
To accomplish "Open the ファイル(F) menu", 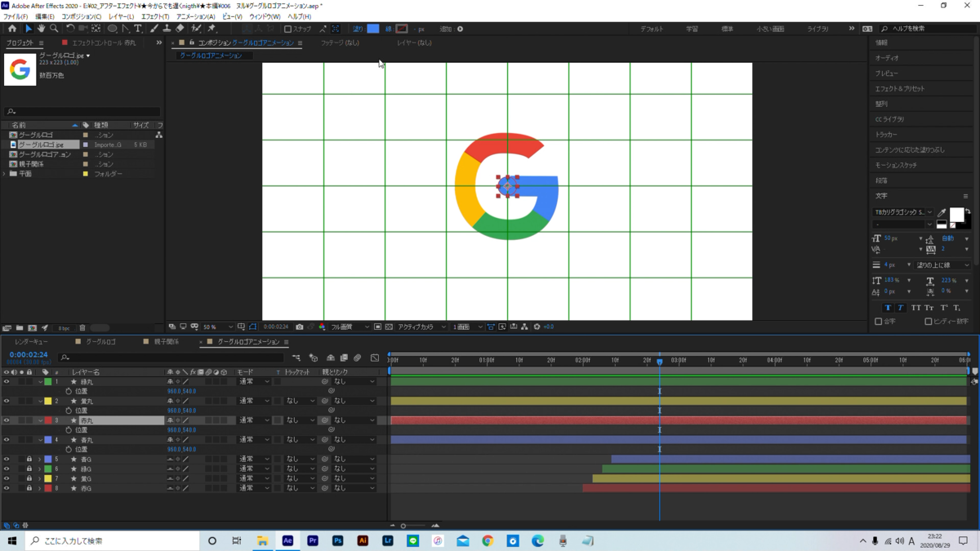I will [x=16, y=16].
